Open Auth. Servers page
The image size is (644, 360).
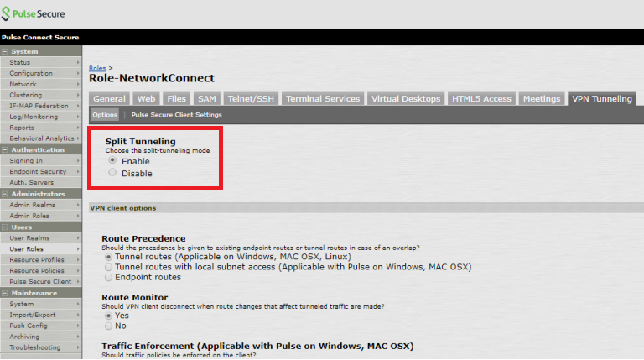pyautogui.click(x=40, y=182)
